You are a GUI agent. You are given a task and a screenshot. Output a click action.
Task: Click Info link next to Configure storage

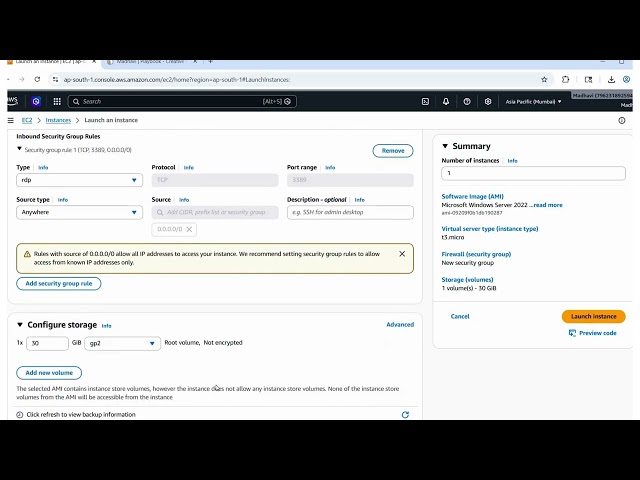click(x=106, y=326)
